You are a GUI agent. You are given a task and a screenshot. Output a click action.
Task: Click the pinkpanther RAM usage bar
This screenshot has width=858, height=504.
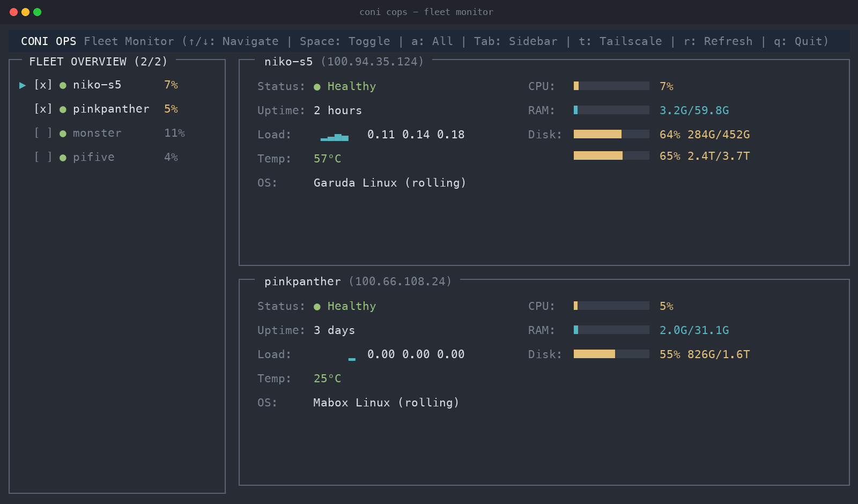[x=611, y=330]
